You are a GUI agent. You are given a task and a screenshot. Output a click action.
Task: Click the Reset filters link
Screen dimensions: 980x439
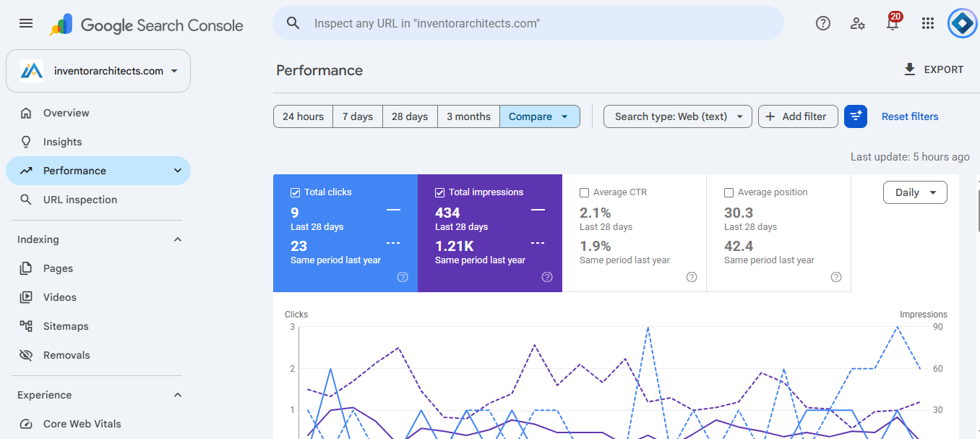pyautogui.click(x=910, y=116)
